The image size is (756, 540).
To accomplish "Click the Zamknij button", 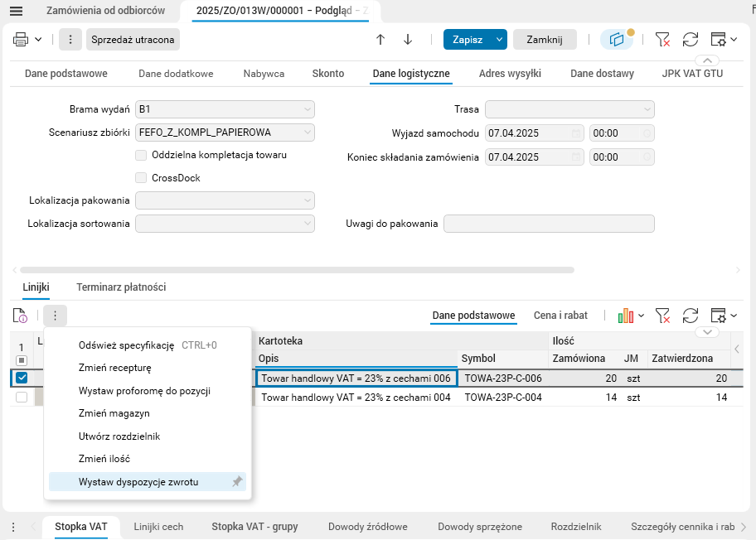I will point(545,40).
